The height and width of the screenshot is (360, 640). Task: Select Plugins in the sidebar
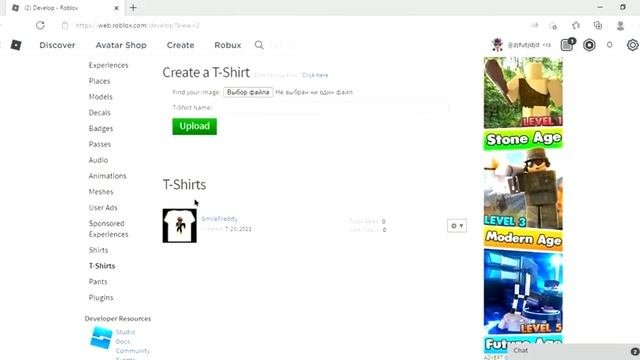point(101,298)
